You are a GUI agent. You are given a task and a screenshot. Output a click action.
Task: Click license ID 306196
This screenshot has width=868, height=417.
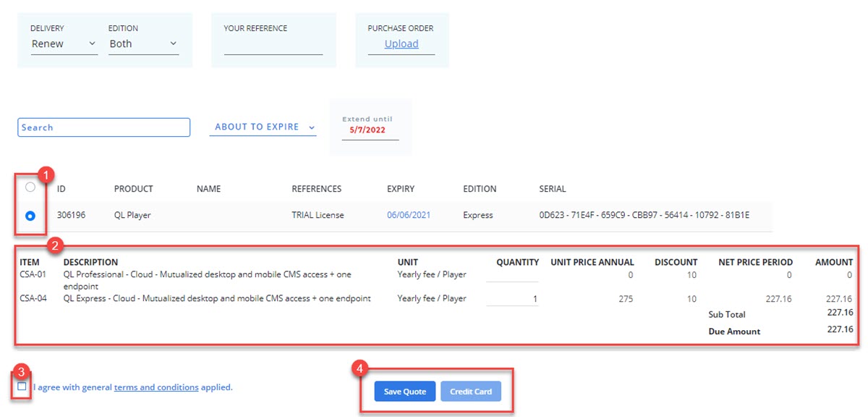point(71,215)
